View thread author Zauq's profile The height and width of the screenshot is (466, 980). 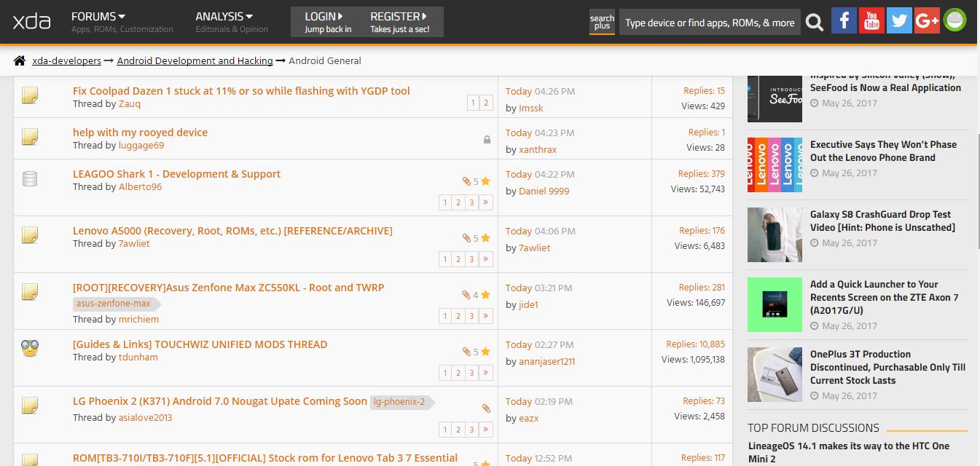click(130, 104)
